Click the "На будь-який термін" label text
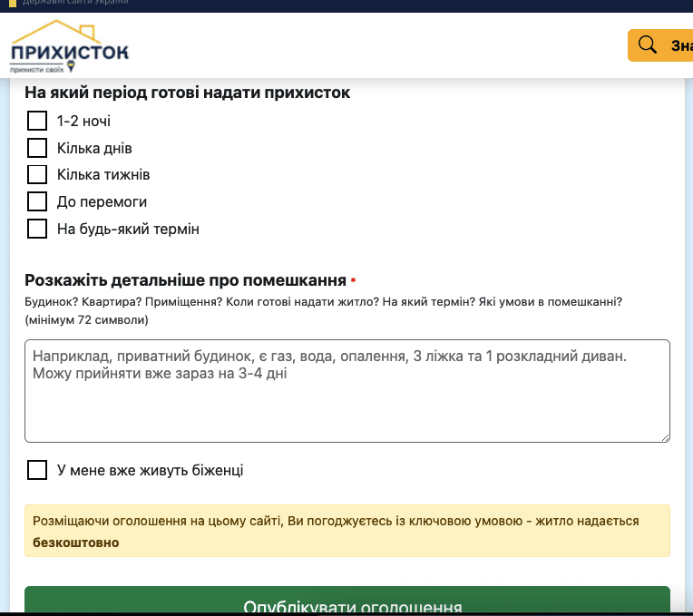The image size is (693, 616). point(128,229)
